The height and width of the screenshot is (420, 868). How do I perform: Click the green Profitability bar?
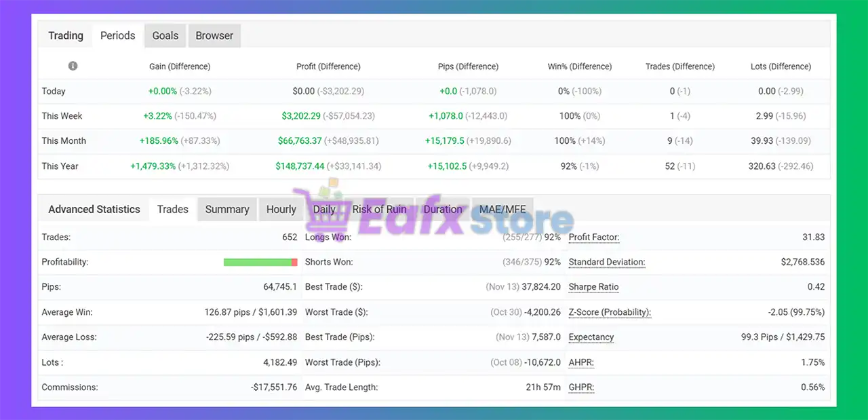[x=258, y=262]
